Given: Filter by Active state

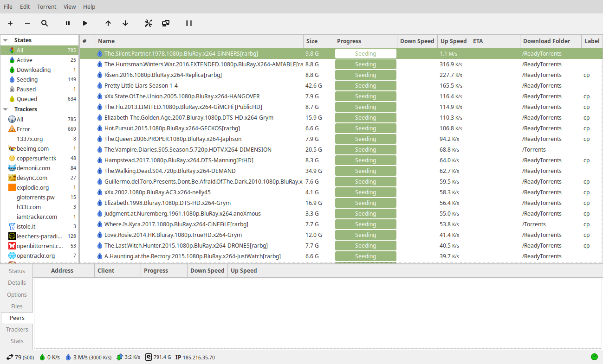Looking at the screenshot, I should pyautogui.click(x=39, y=60).
